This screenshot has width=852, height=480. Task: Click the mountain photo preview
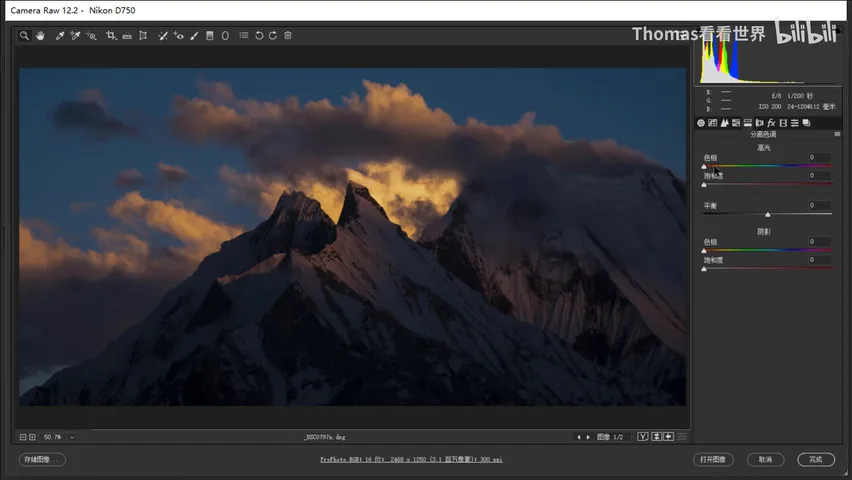(x=353, y=236)
